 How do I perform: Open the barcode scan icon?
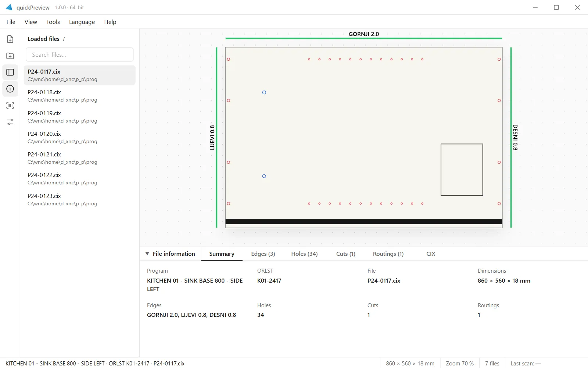click(x=10, y=105)
